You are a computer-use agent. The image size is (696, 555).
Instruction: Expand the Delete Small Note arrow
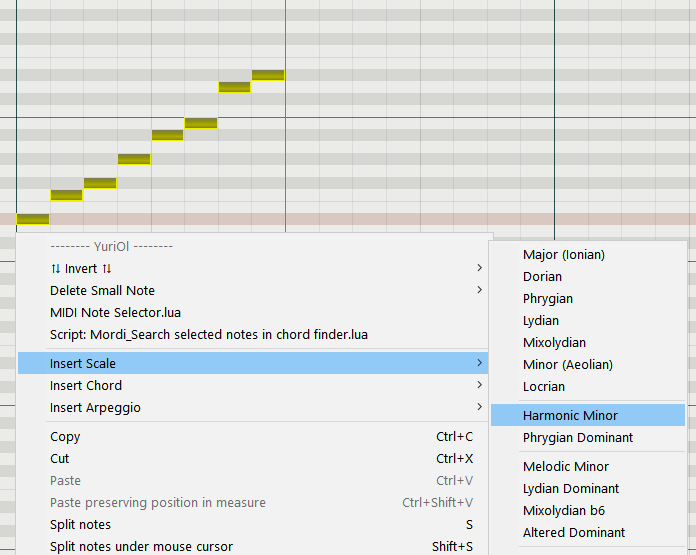pyautogui.click(x=479, y=290)
